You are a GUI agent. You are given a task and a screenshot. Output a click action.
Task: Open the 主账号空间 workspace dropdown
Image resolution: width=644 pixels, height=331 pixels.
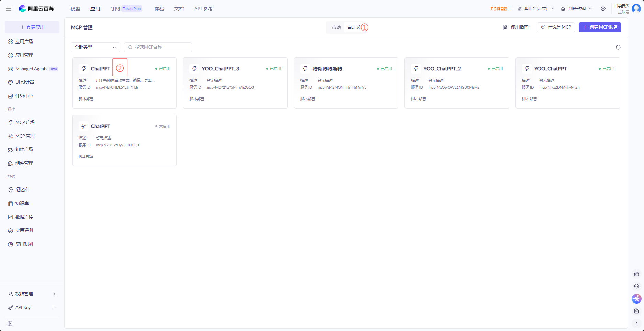click(576, 9)
